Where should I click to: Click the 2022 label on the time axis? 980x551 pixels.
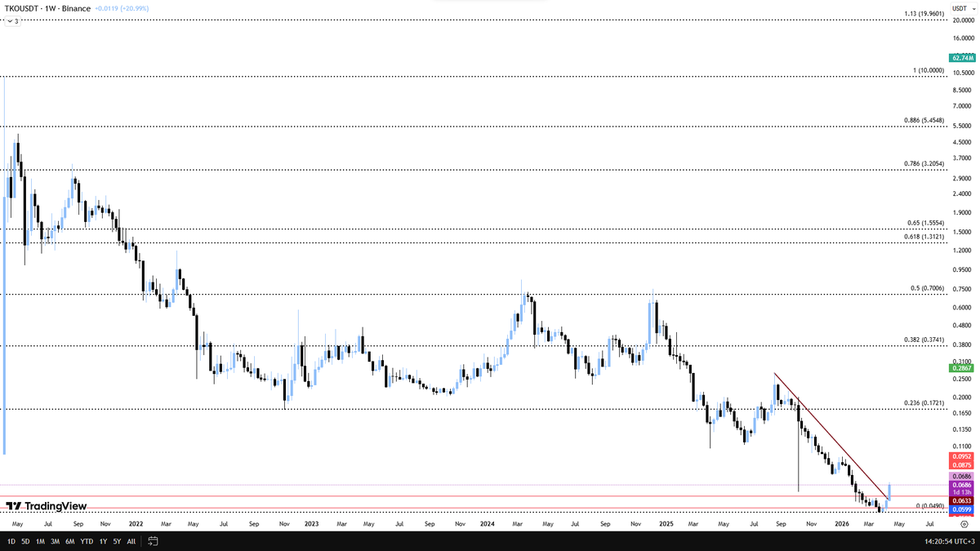(x=136, y=522)
